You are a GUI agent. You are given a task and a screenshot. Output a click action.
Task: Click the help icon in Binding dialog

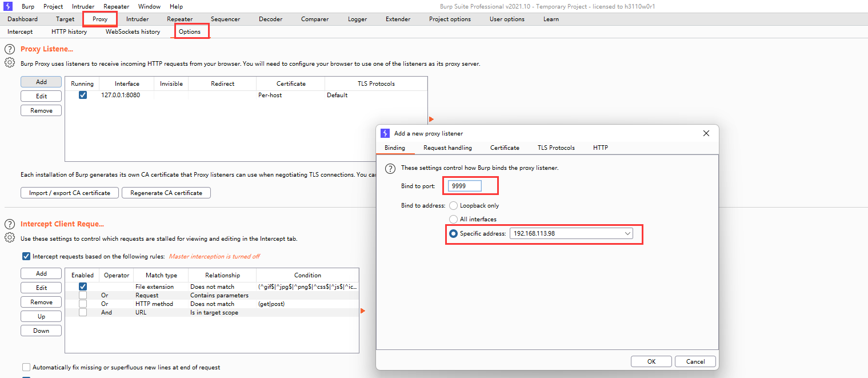point(390,168)
